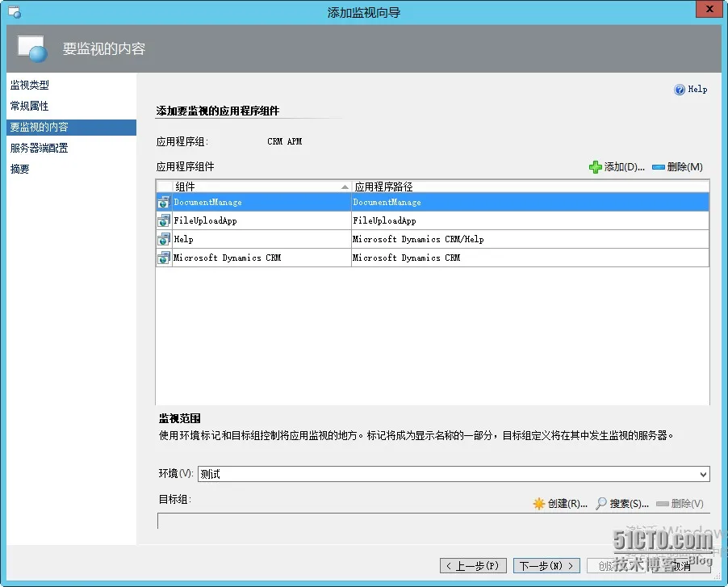The width and height of the screenshot is (728, 587).
Task: Click the 下一步(N) next button
Action: (546, 566)
